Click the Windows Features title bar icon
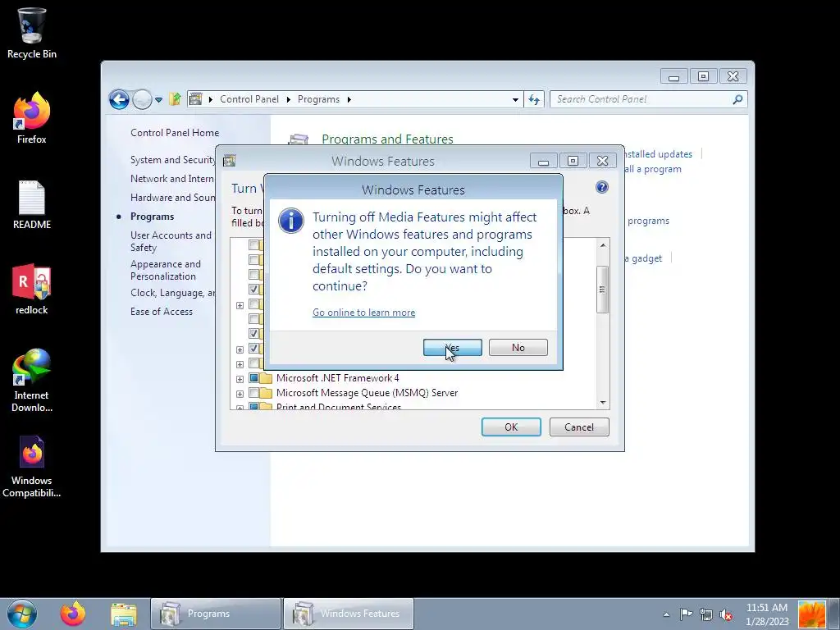 point(230,160)
